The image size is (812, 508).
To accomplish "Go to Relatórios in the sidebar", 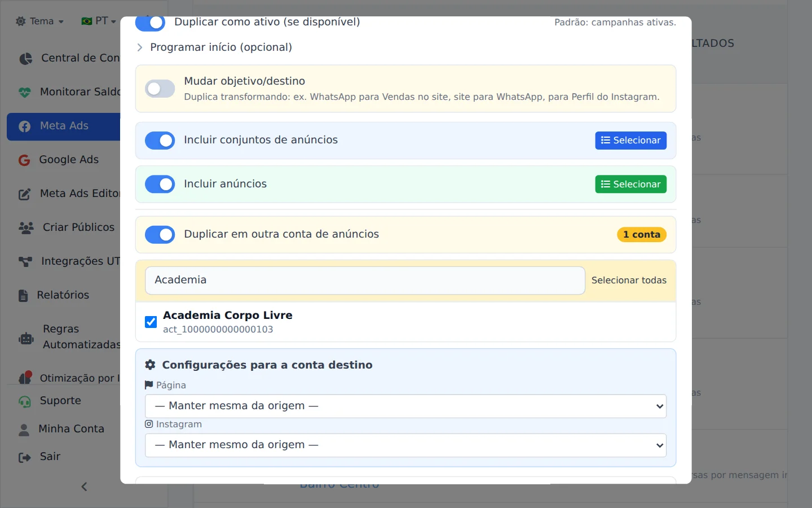I will 64,295.
